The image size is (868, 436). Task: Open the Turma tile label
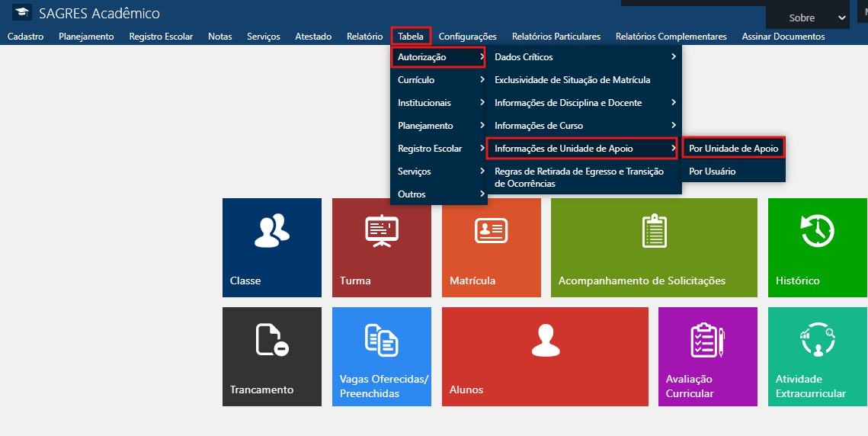point(355,281)
